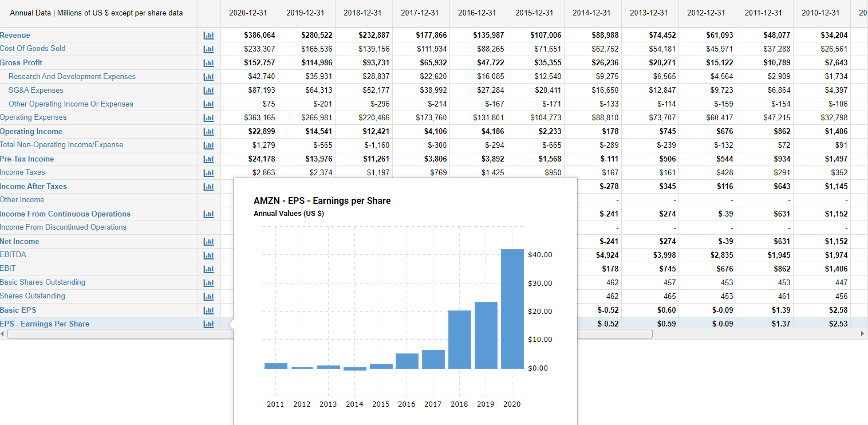Click the Gross Profit row label
This screenshot has width=868, height=425.
point(21,62)
